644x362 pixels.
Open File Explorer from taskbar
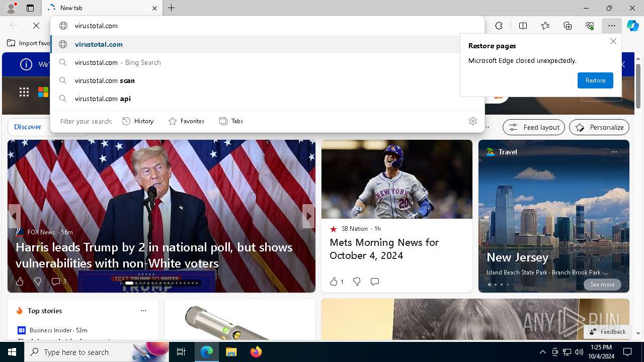point(231,352)
